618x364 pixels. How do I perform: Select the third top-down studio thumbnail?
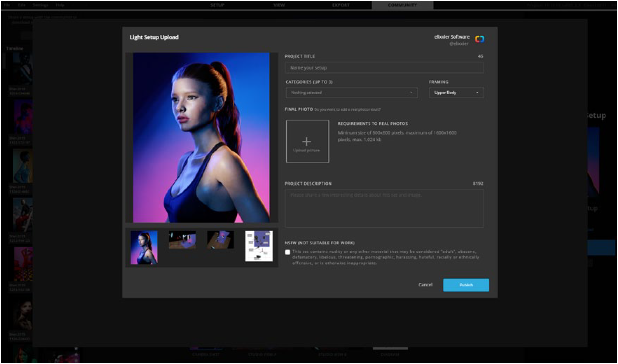(x=220, y=240)
